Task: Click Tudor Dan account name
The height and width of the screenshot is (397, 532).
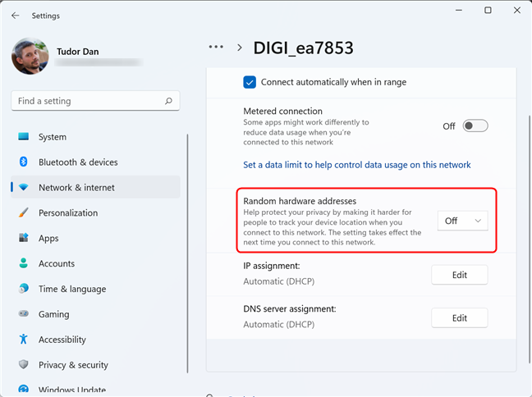Action: tap(78, 52)
